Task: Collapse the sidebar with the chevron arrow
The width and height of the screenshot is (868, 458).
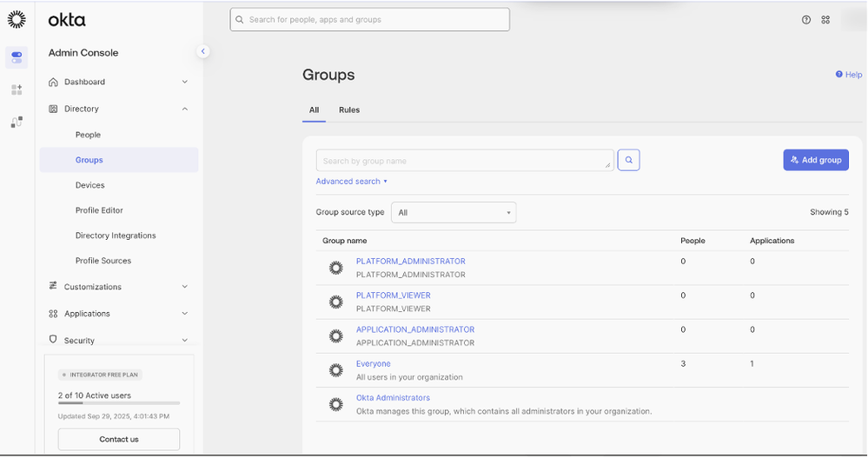Action: coord(203,51)
